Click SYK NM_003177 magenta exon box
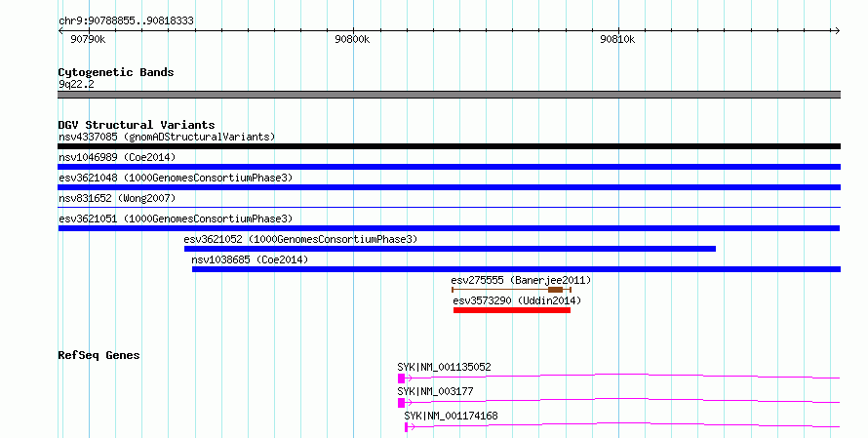 click(402, 403)
